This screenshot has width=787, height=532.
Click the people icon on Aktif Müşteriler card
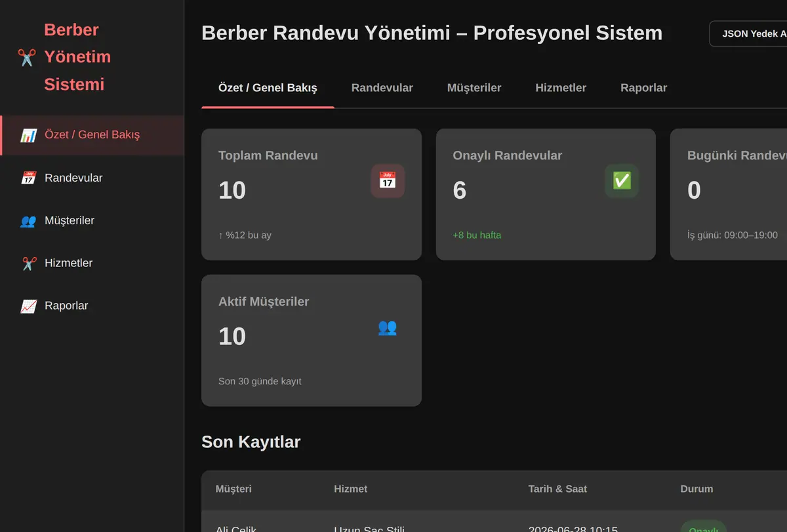coord(388,327)
